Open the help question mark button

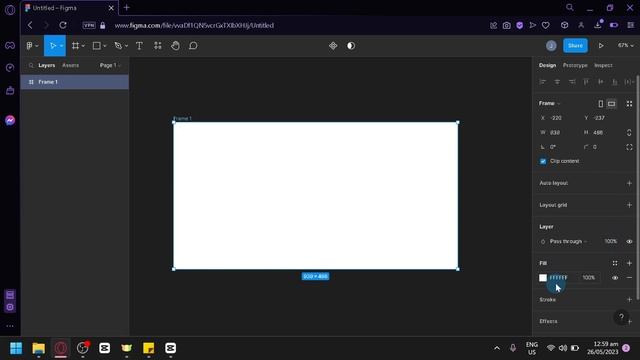(621, 317)
